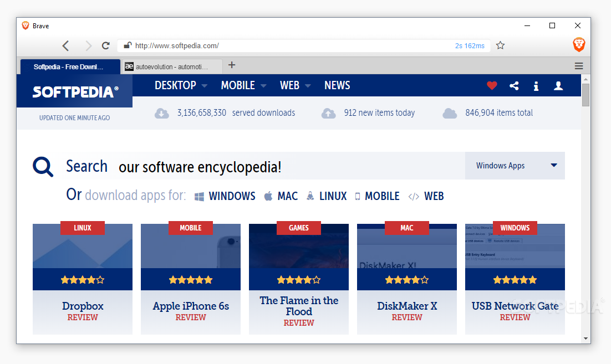The image size is (611, 364).
Task: Expand the DESKTOP menu
Action: [181, 85]
